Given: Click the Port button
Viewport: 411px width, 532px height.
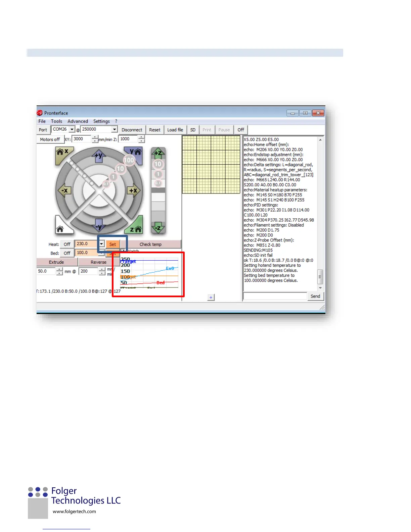Looking at the screenshot, I should click(x=43, y=130).
